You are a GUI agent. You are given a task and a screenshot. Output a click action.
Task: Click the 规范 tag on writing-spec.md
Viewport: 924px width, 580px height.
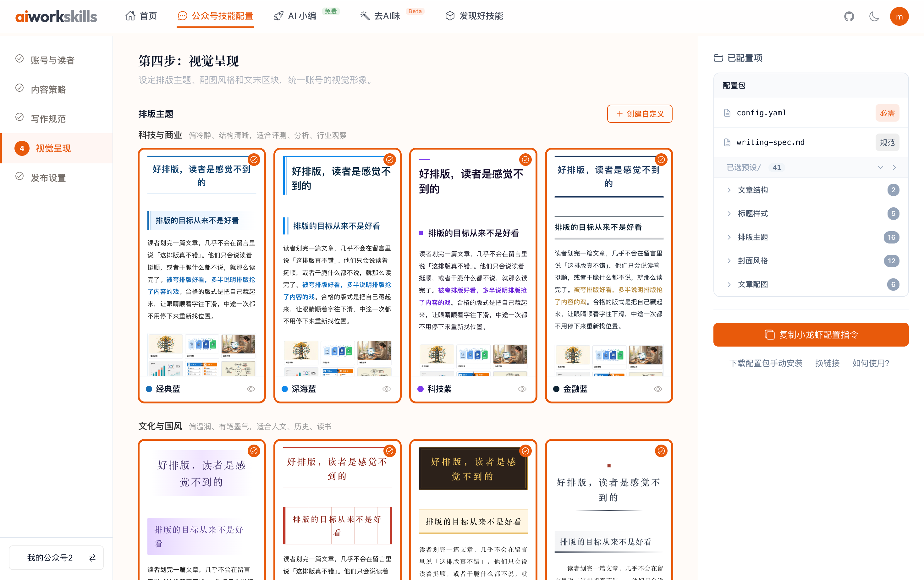point(887,142)
